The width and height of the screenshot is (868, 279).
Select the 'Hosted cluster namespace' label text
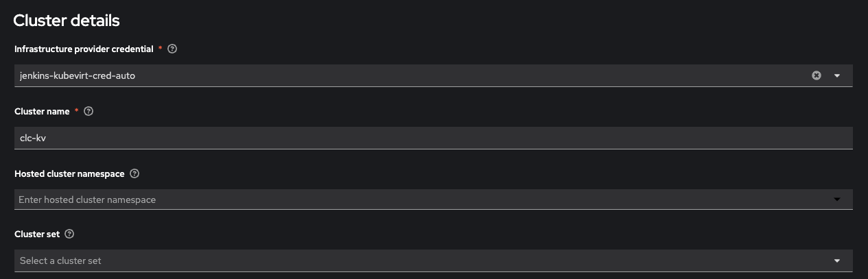69,174
